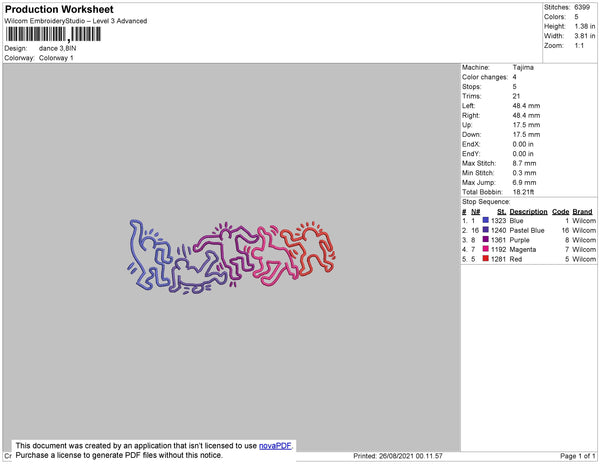Click the width value '3.81 in'
The height and width of the screenshot is (464, 600).
pyautogui.click(x=585, y=36)
